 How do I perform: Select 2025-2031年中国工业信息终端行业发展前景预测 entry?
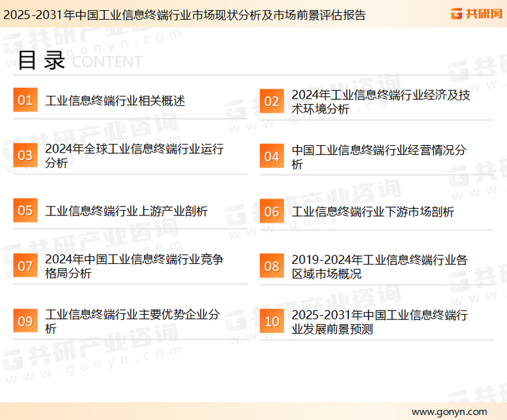pyautogui.click(x=380, y=322)
